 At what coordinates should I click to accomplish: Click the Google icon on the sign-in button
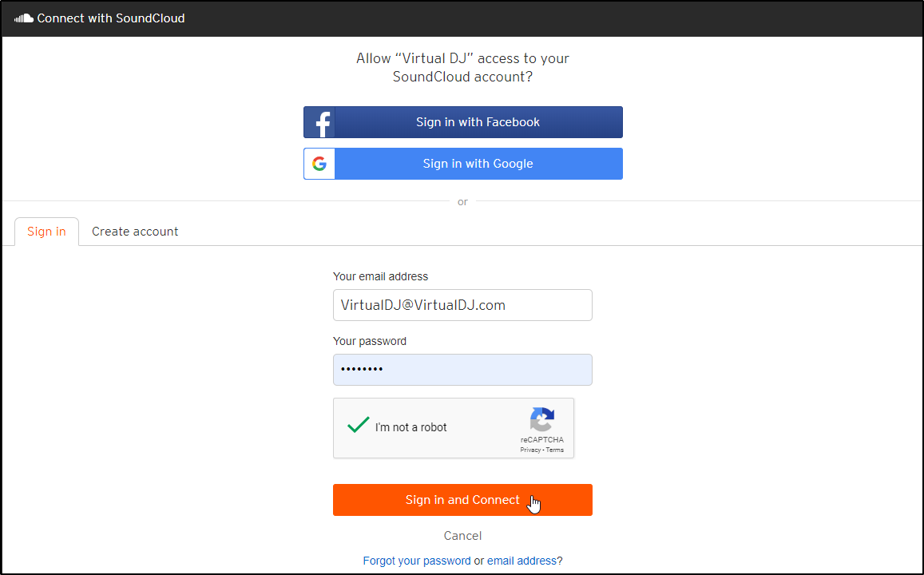(x=319, y=163)
